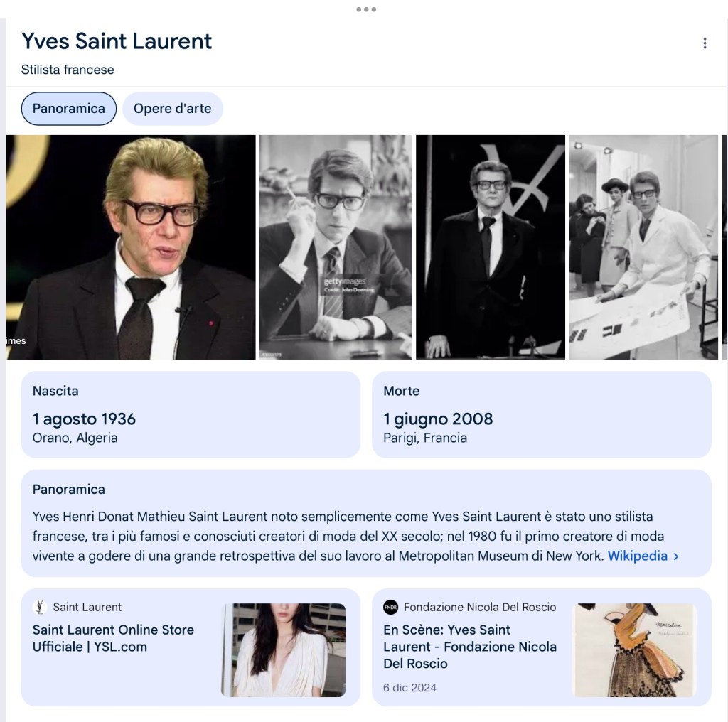Click the Panoramica description text card

click(366, 523)
